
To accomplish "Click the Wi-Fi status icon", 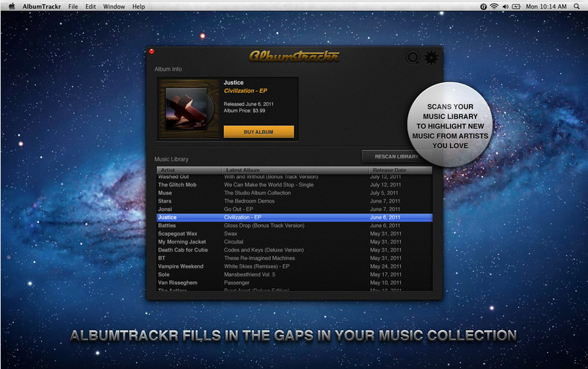I will point(494,7).
